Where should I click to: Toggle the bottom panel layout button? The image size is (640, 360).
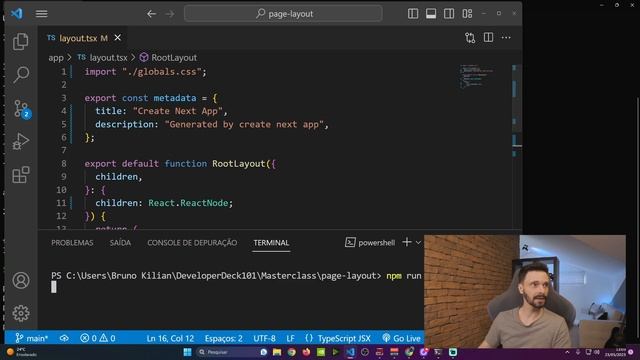(x=431, y=13)
